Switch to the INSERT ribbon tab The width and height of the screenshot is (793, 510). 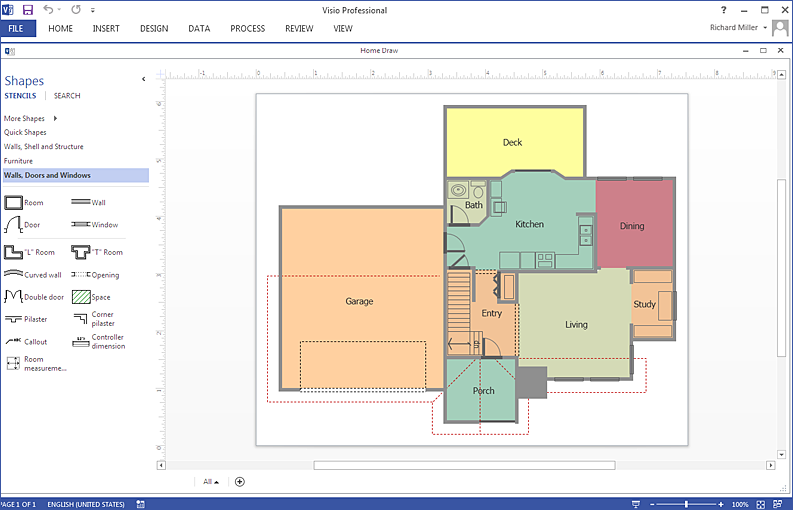pyautogui.click(x=106, y=28)
